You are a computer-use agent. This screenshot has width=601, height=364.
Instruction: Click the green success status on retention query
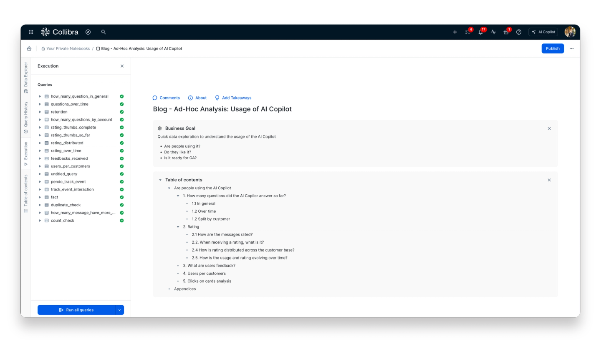point(121,112)
